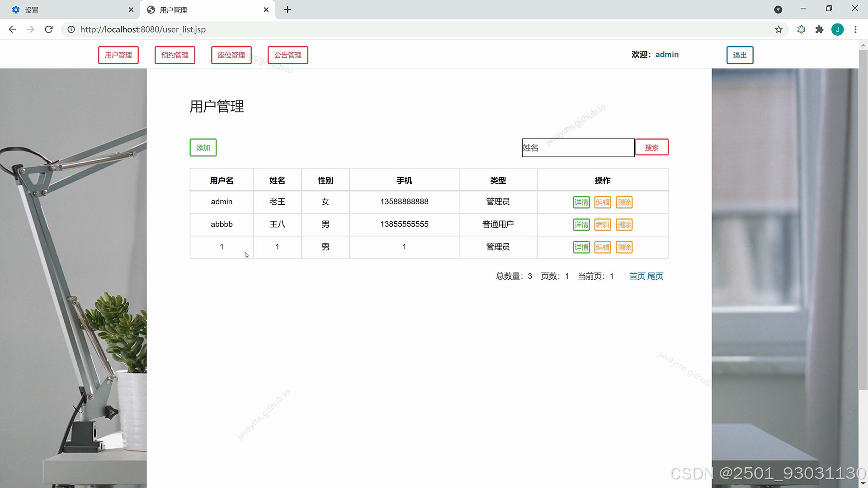Click 编辑 for user 1
The image size is (868, 488).
point(603,247)
